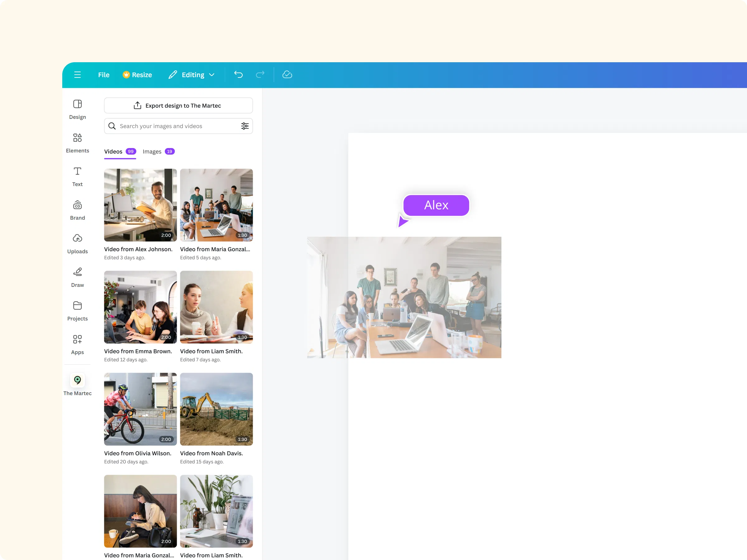Viewport: 747px width, 560px height.
Task: Select the Emma Brown video thumbnail
Action: pyautogui.click(x=140, y=307)
